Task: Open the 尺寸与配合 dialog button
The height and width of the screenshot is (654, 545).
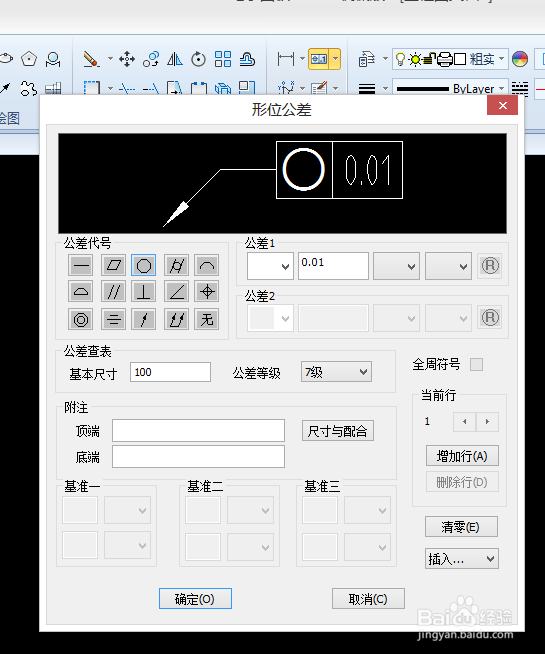Action: pyautogui.click(x=338, y=431)
